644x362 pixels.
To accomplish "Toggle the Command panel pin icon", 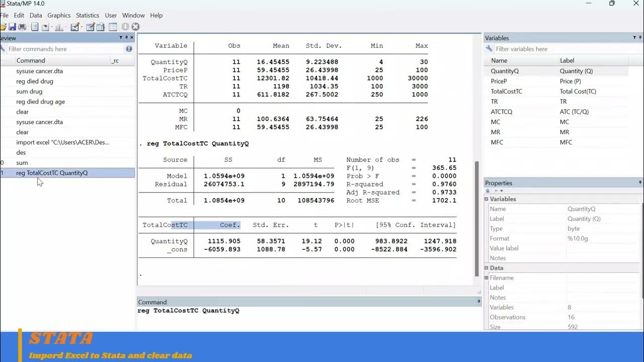I will coord(478,302).
